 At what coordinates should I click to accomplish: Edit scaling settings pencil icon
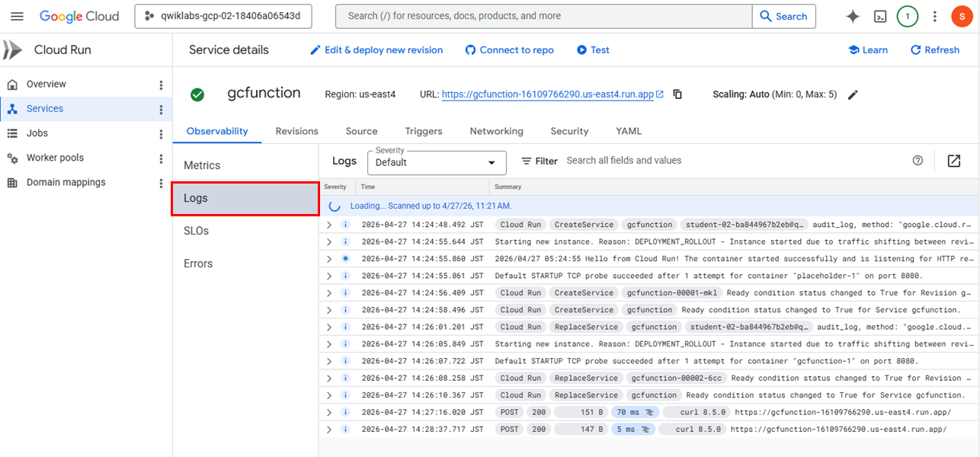coord(853,94)
